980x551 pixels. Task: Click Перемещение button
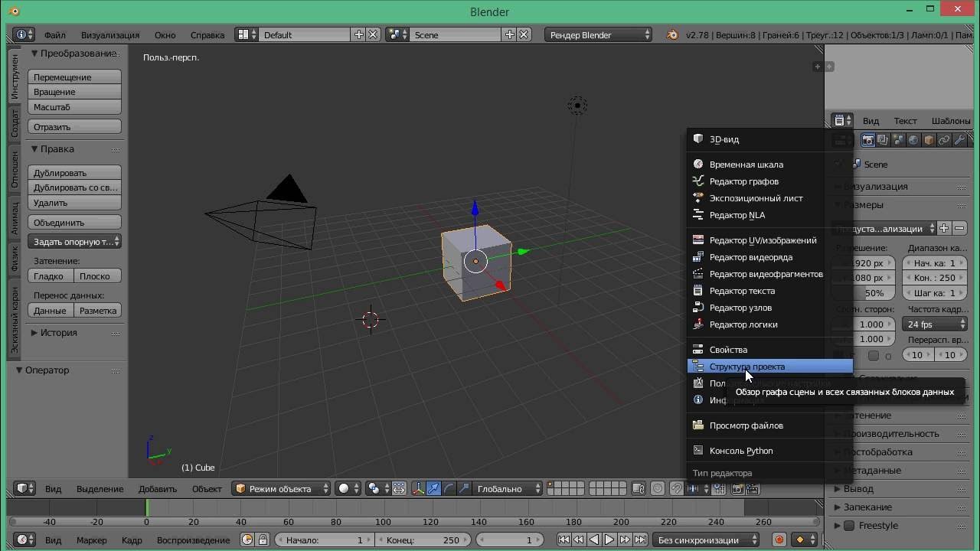(x=75, y=77)
